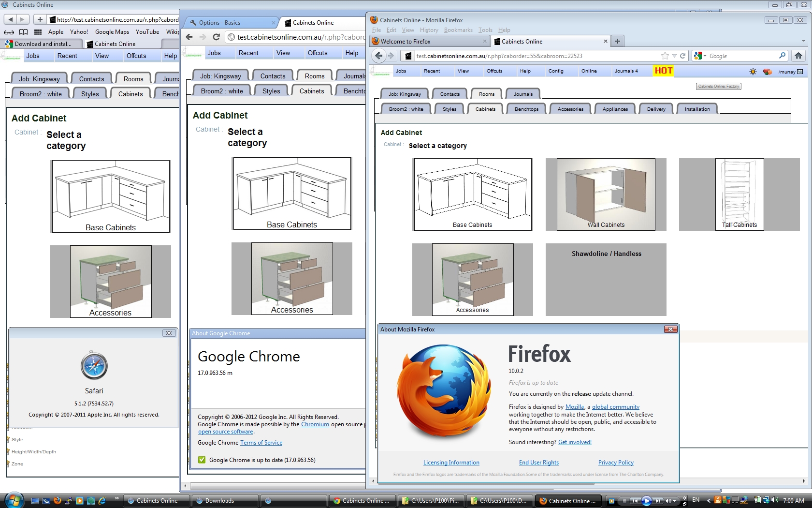The height and width of the screenshot is (508, 812).
Task: Open a new tab in Firefox
Action: [x=618, y=42]
